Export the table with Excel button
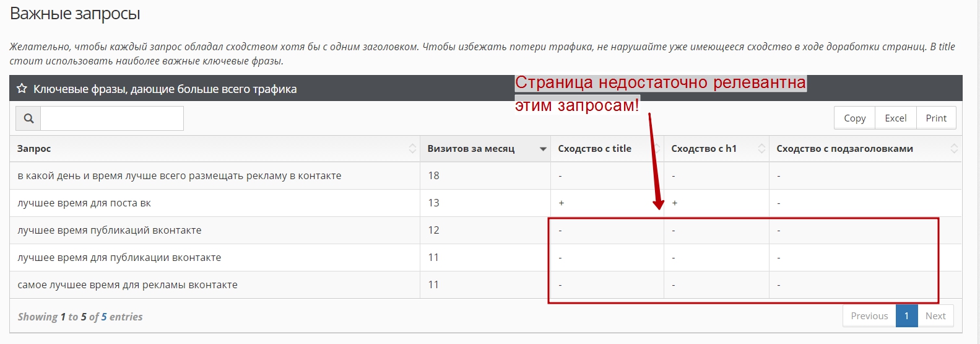Screen dimensions: 980x344 click(x=895, y=118)
